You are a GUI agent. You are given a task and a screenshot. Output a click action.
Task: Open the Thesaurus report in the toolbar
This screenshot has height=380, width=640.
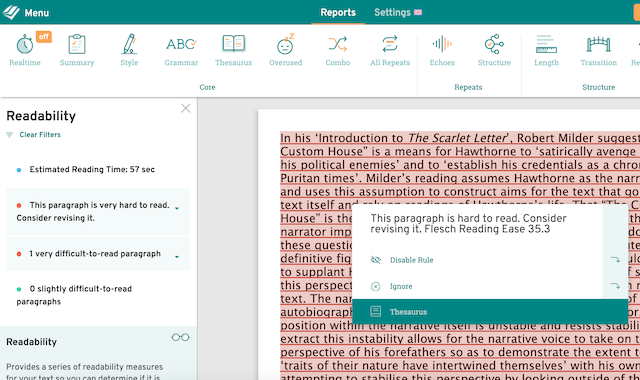pos(233,50)
